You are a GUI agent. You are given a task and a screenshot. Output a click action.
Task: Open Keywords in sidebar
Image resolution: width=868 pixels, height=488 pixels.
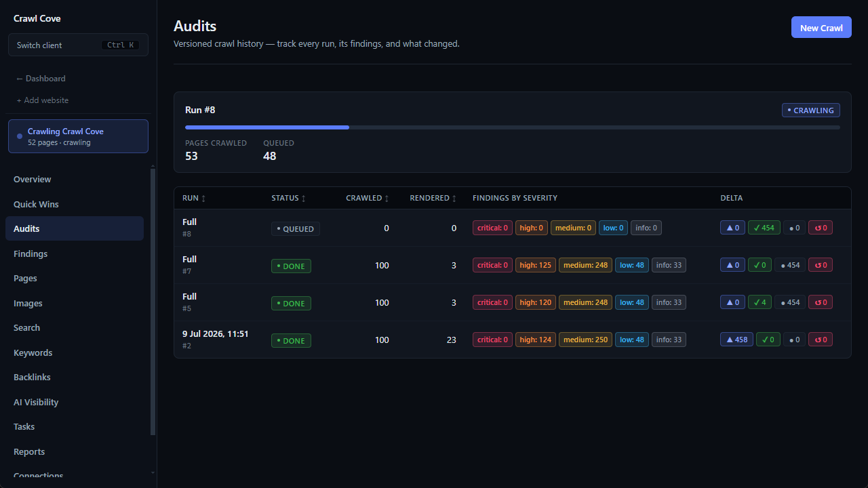(x=75, y=352)
